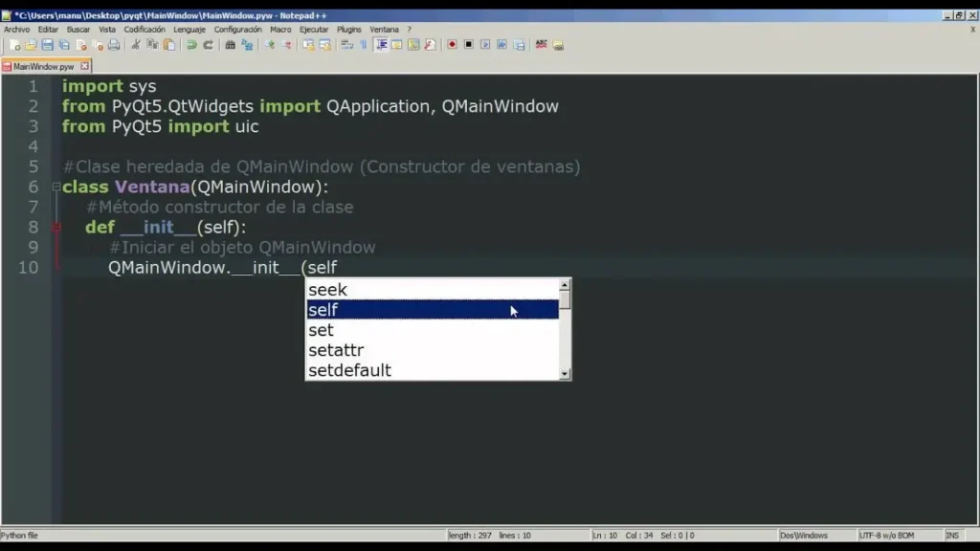Click the New file toolbar icon

[x=14, y=45]
